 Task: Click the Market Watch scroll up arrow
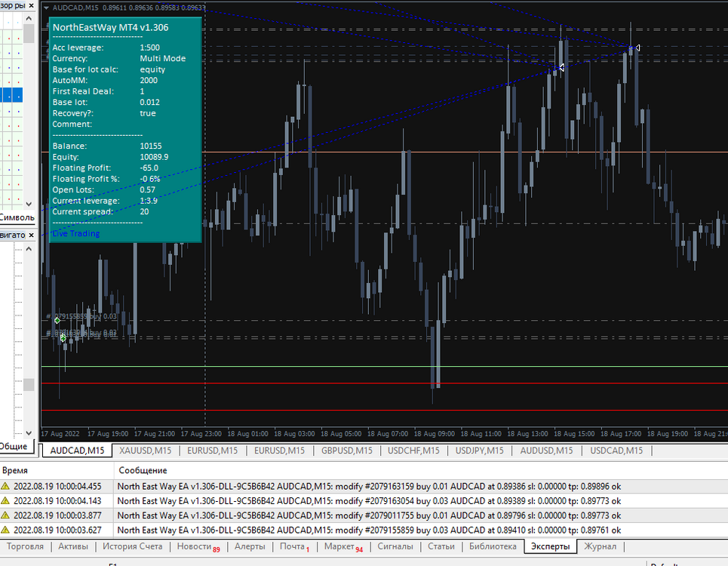coord(29,19)
